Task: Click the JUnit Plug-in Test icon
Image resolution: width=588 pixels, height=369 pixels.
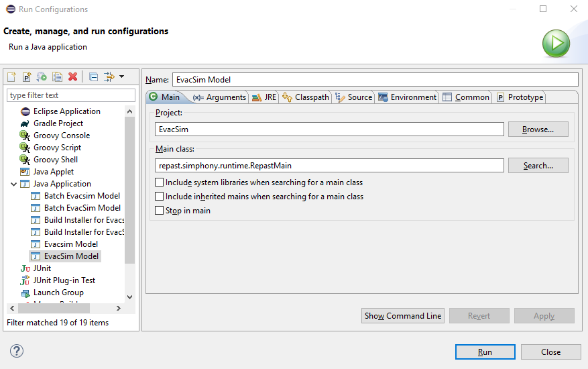Action: (x=25, y=280)
